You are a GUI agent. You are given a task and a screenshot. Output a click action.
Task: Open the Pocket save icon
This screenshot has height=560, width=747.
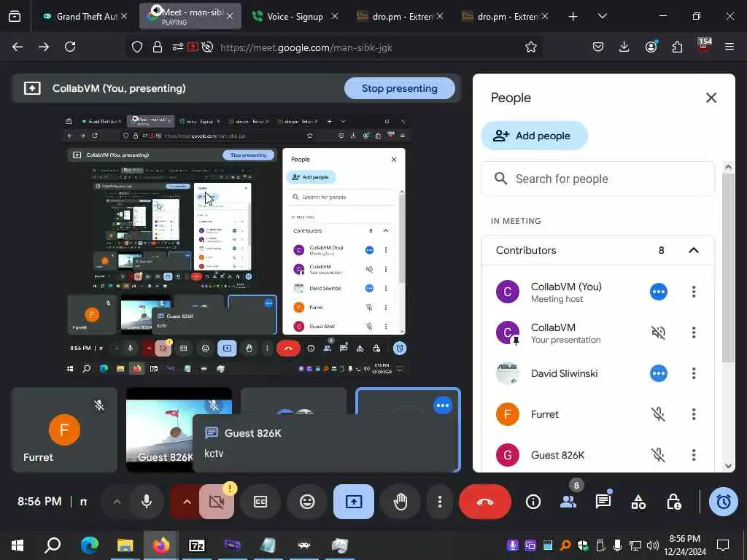tap(598, 47)
